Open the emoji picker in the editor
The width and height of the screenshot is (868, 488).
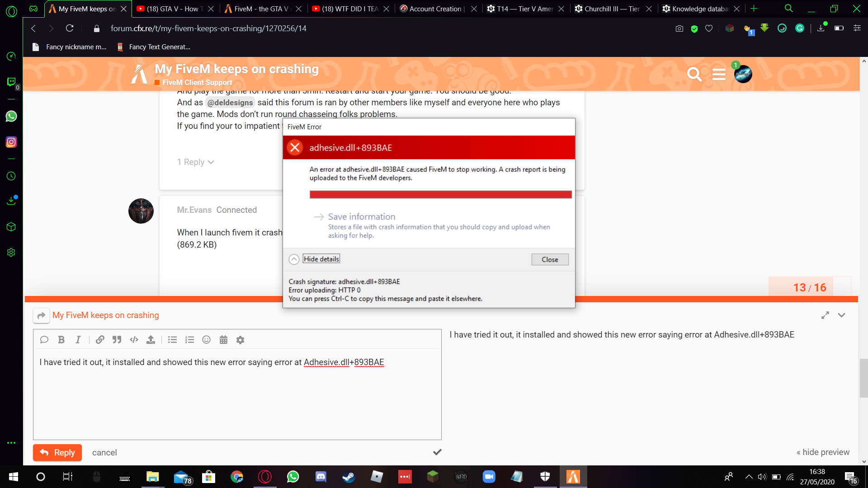206,340
